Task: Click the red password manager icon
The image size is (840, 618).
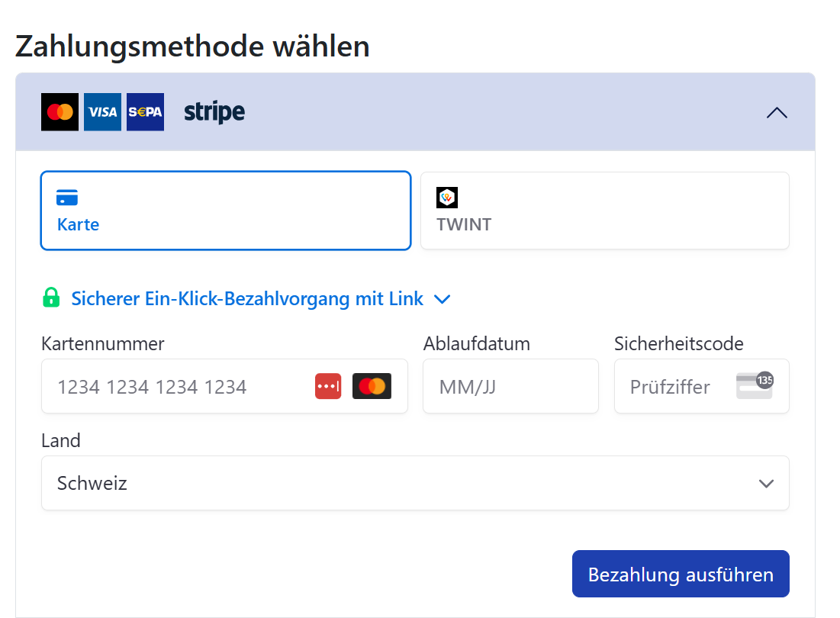Action: click(328, 386)
